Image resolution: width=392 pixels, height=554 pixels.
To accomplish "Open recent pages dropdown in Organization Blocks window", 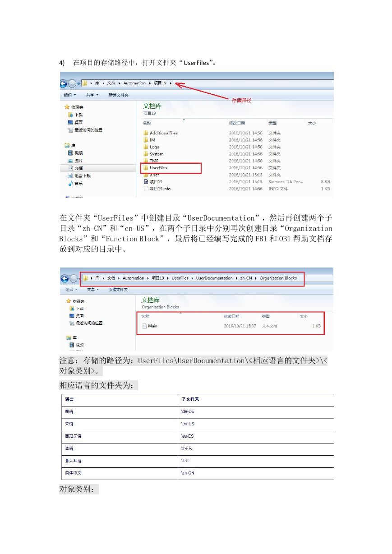I will pyautogui.click(x=79, y=278).
